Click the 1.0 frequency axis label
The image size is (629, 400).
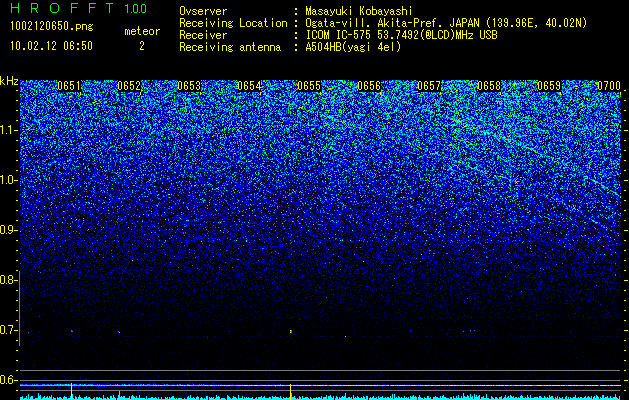click(x=7, y=180)
